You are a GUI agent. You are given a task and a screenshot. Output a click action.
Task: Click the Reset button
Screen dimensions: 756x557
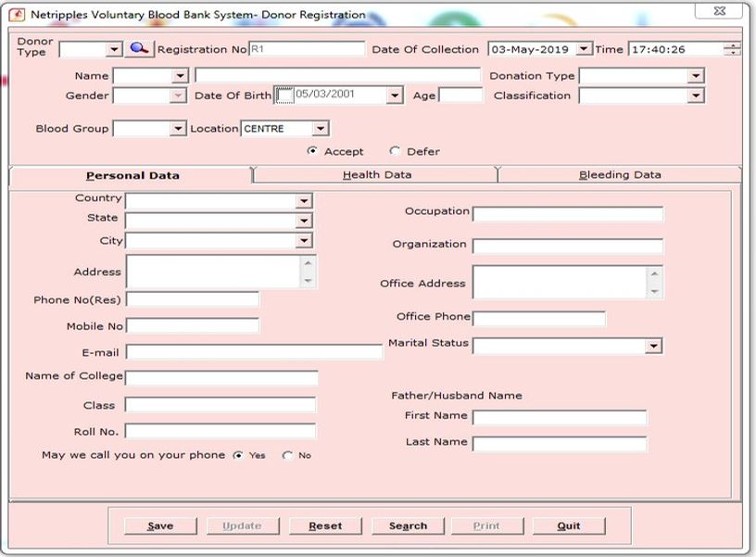pos(325,525)
